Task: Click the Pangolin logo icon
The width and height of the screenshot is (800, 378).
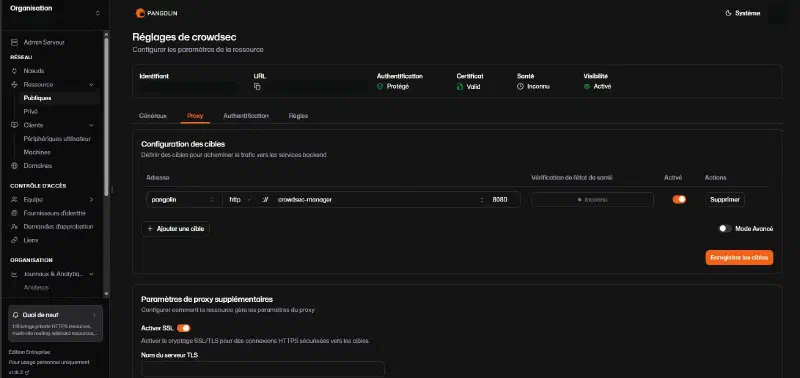Action: pyautogui.click(x=140, y=13)
